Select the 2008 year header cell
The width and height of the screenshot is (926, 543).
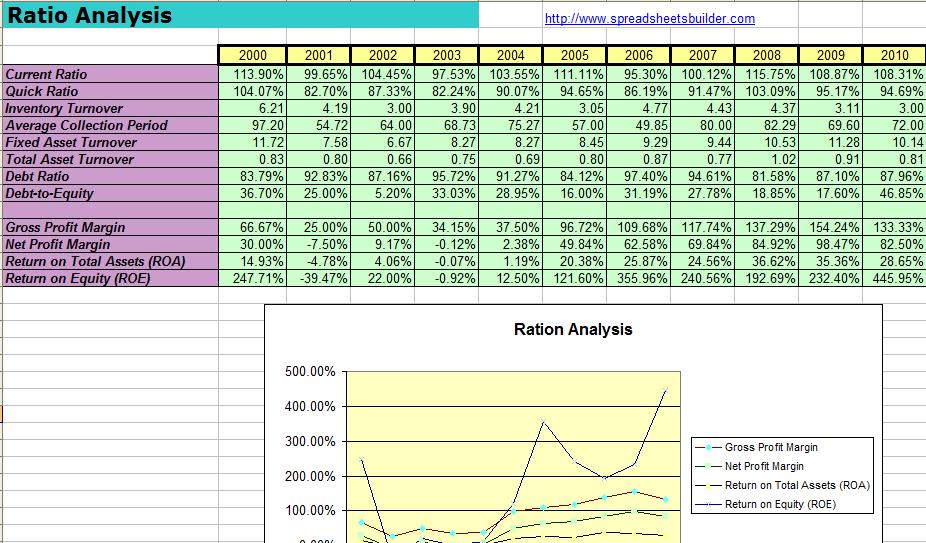pos(767,56)
